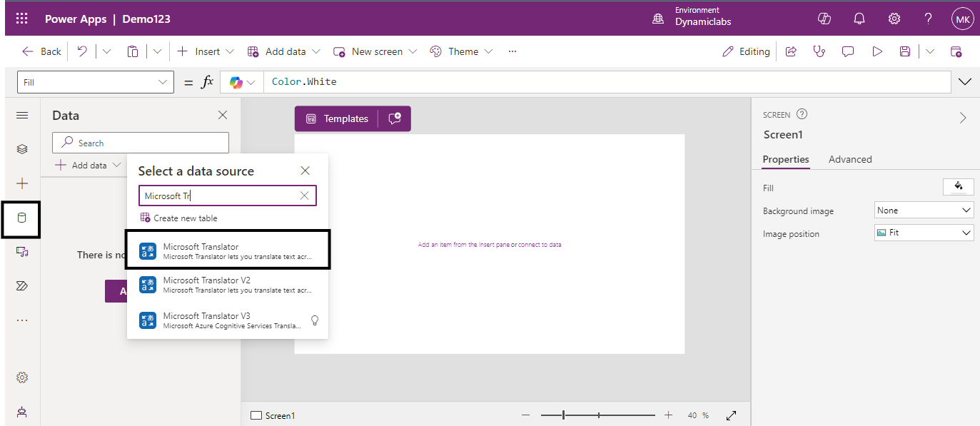Open the Image position Fit dropdown

(x=924, y=233)
